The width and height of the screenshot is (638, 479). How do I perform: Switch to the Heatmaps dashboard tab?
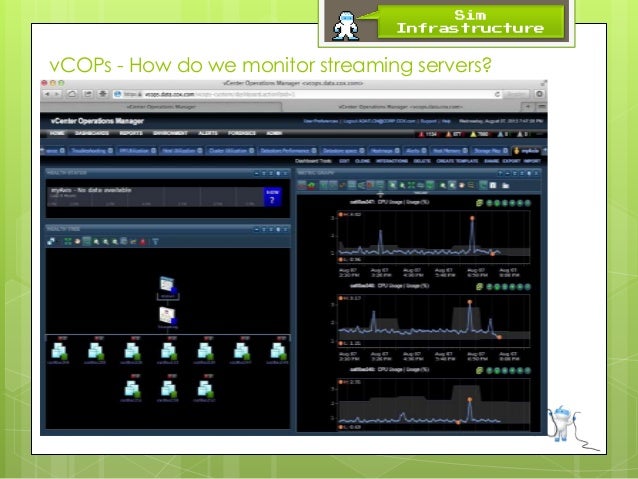(x=385, y=151)
